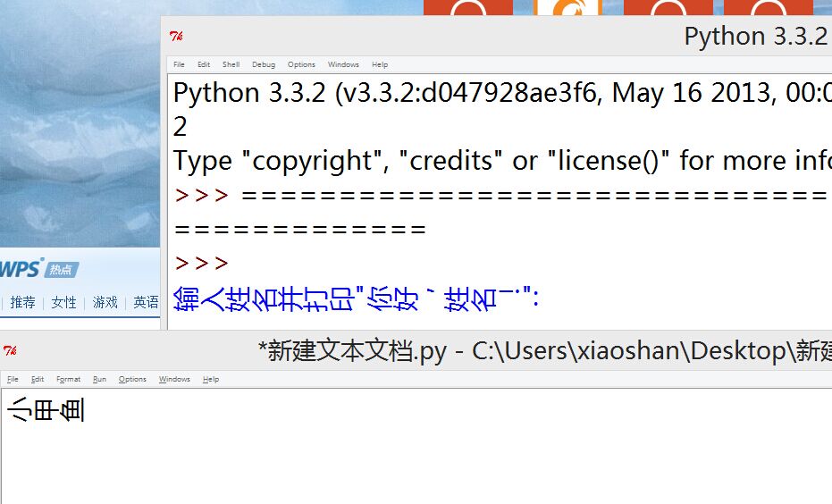Select the 英语 tab in WPS 热点
Viewport: 832px width, 504px height.
[146, 303]
